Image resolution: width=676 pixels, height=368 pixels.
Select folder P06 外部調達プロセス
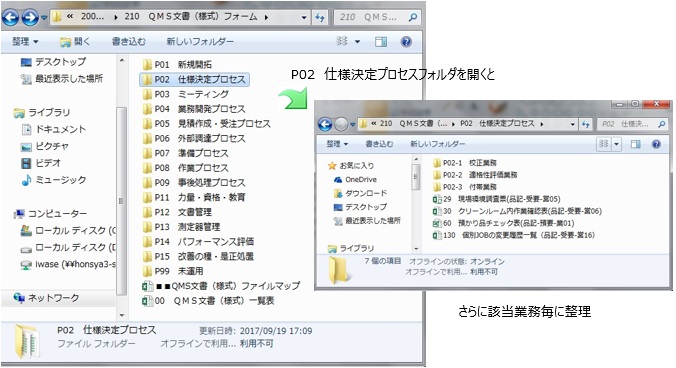(x=194, y=138)
